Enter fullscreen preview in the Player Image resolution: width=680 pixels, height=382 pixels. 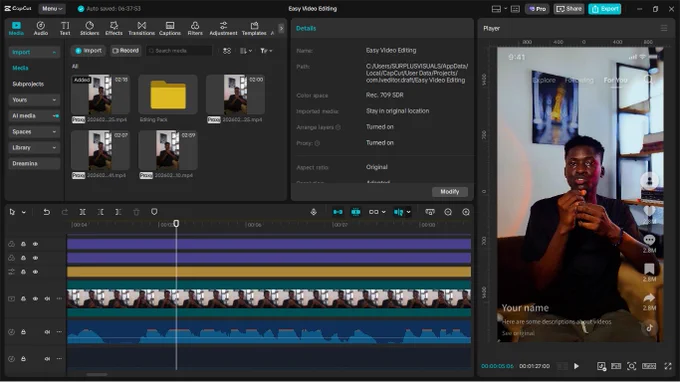[668, 366]
